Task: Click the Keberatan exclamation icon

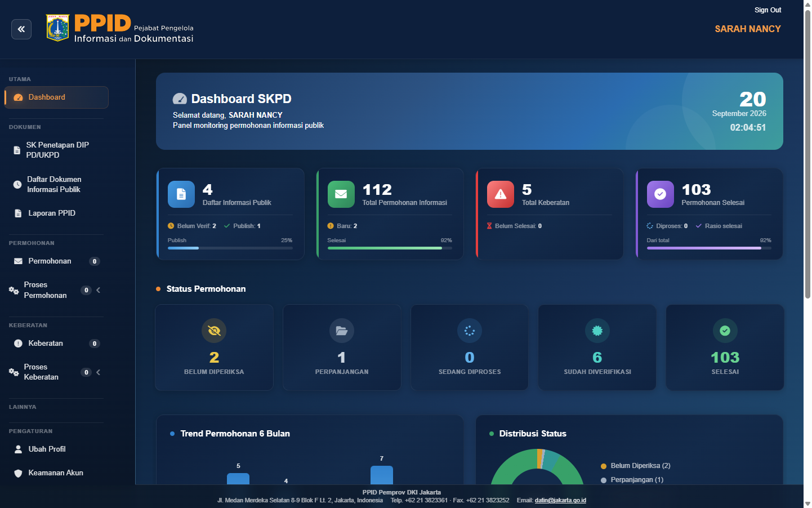Action: point(18,344)
